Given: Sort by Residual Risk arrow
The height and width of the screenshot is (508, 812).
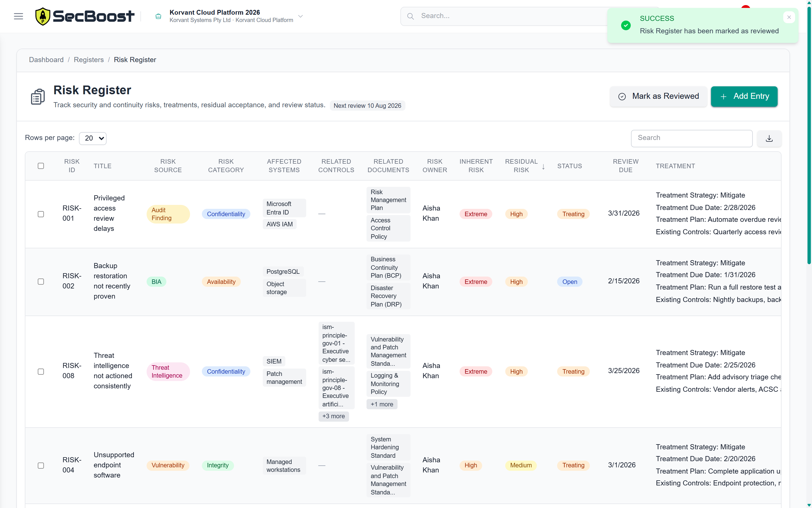Looking at the screenshot, I should tap(543, 167).
